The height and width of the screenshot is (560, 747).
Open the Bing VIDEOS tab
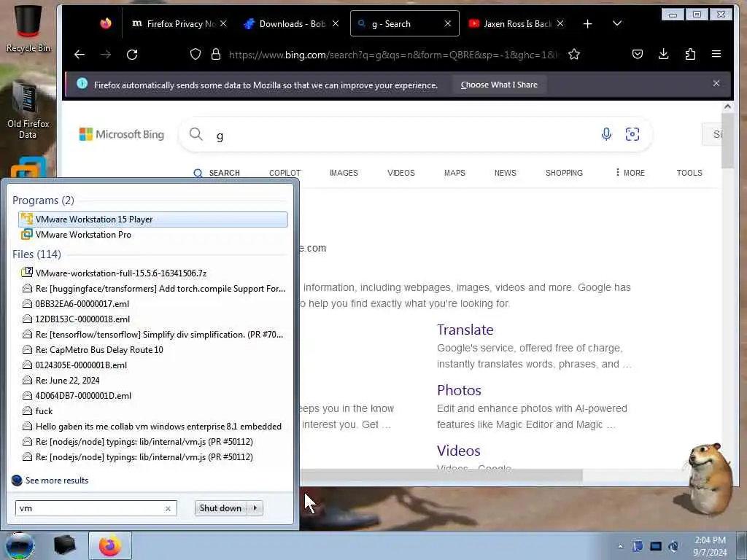pyautogui.click(x=400, y=173)
